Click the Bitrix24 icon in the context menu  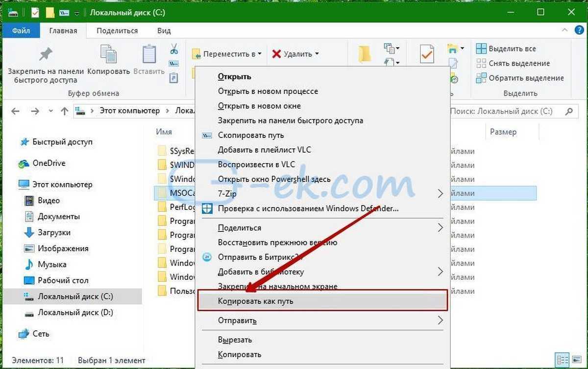point(207,257)
